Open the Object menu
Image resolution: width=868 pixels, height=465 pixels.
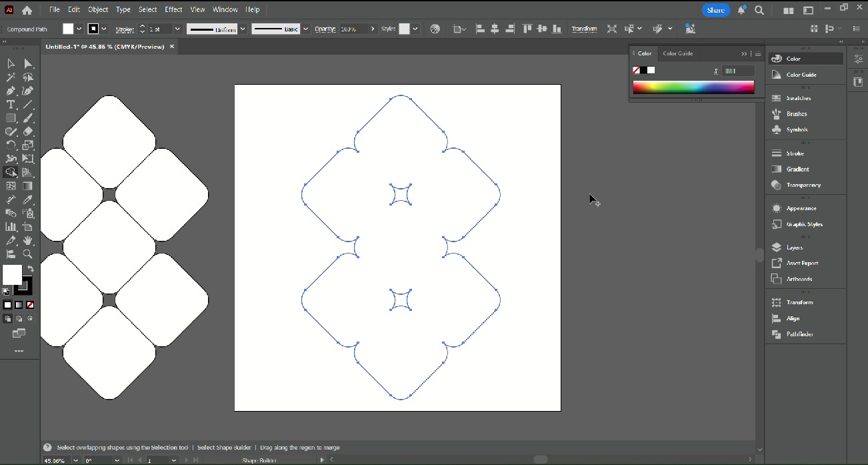pyautogui.click(x=98, y=9)
